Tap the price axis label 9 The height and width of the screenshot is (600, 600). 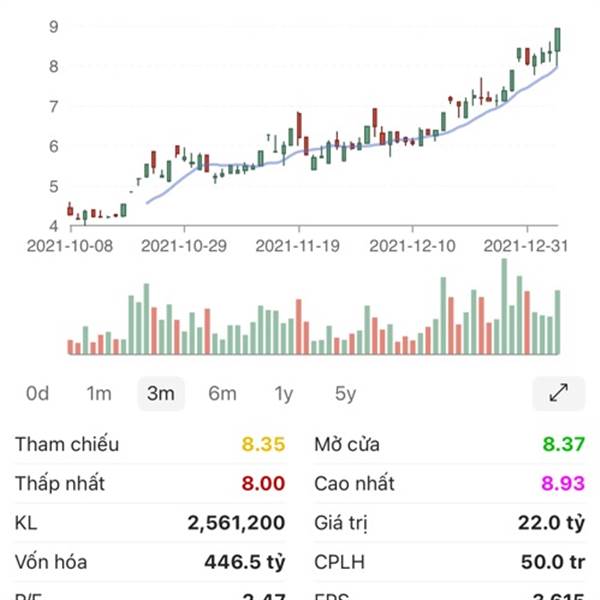(54, 27)
